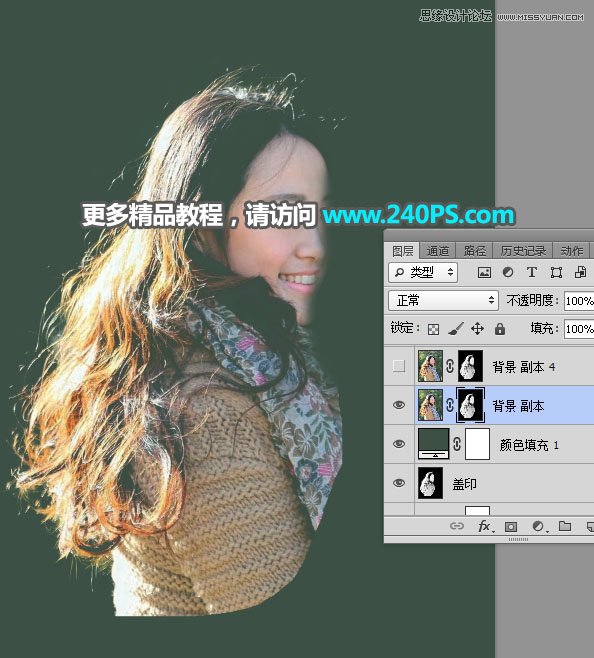
Task: Hide the 颜色填充 1 layer
Action: [399, 444]
